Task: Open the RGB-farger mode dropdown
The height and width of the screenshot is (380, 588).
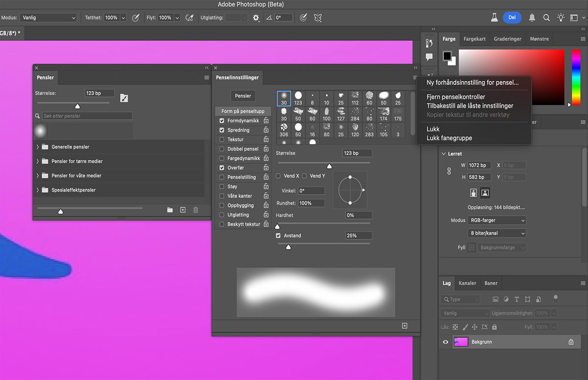Action: click(496, 221)
